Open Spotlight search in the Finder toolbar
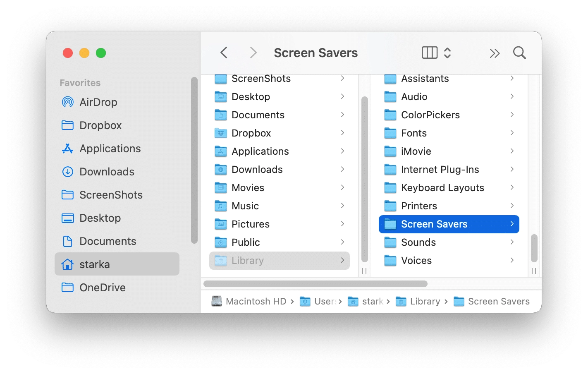Viewport: 588px width, 374px height. [x=519, y=53]
